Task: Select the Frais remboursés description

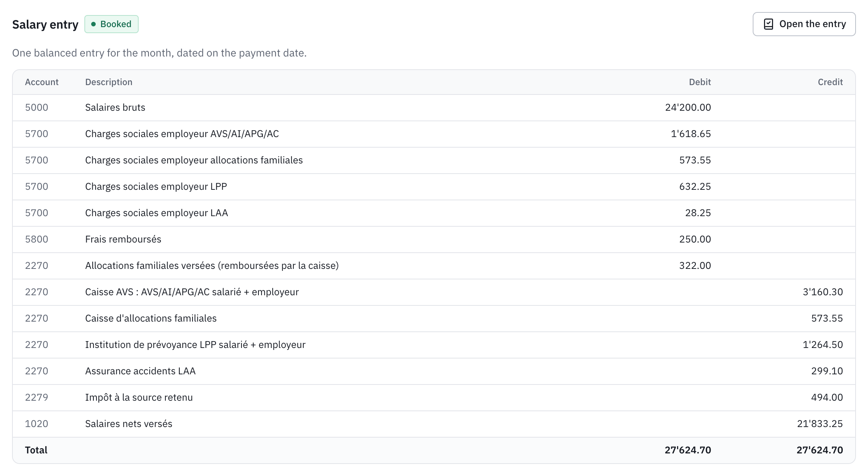Action: click(123, 239)
